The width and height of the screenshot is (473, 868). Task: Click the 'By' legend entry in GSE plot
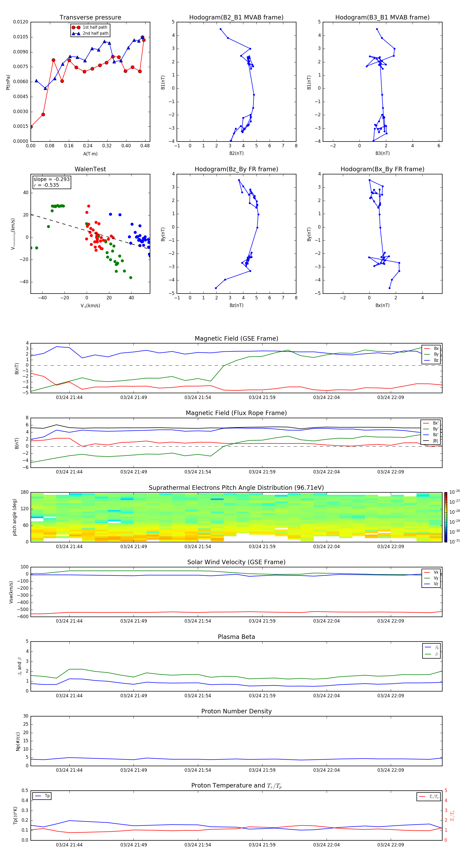[431, 355]
